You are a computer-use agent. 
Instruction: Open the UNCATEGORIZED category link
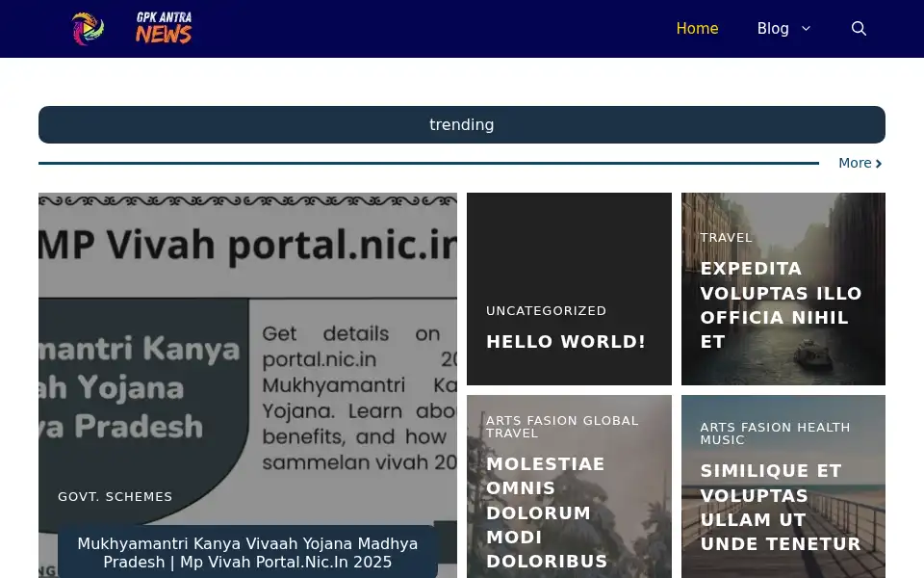tap(546, 311)
